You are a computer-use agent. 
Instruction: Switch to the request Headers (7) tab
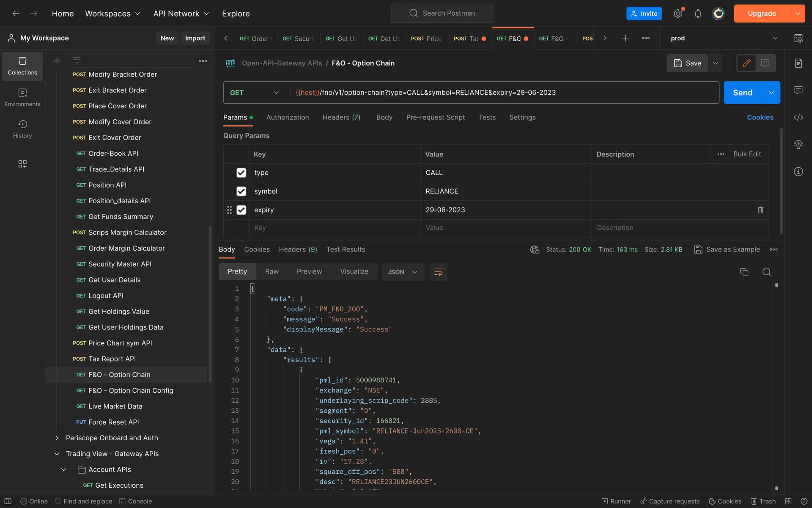(x=341, y=117)
